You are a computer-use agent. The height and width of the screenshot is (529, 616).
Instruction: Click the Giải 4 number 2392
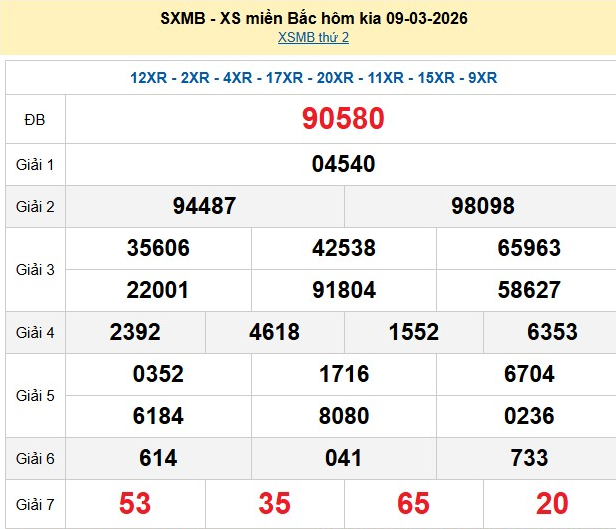135,333
